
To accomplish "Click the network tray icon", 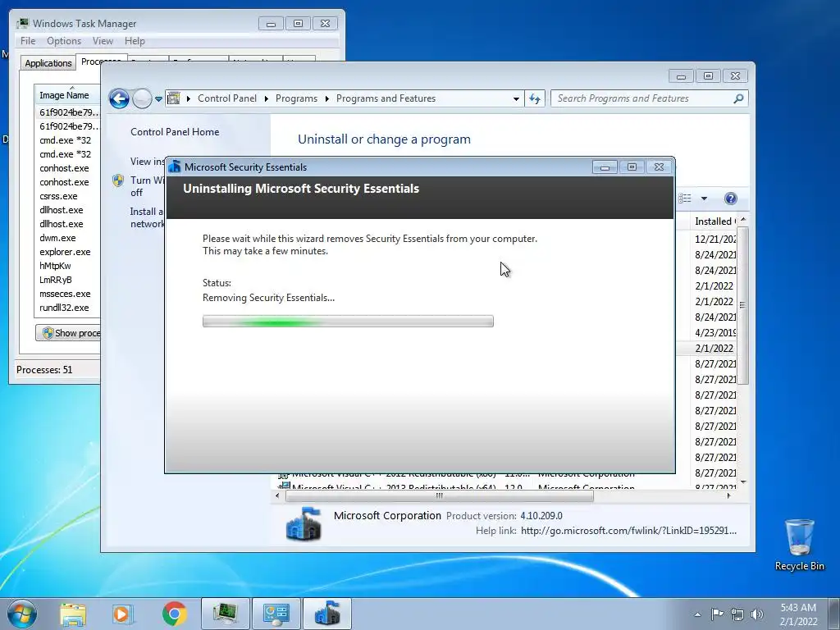I will point(737,614).
